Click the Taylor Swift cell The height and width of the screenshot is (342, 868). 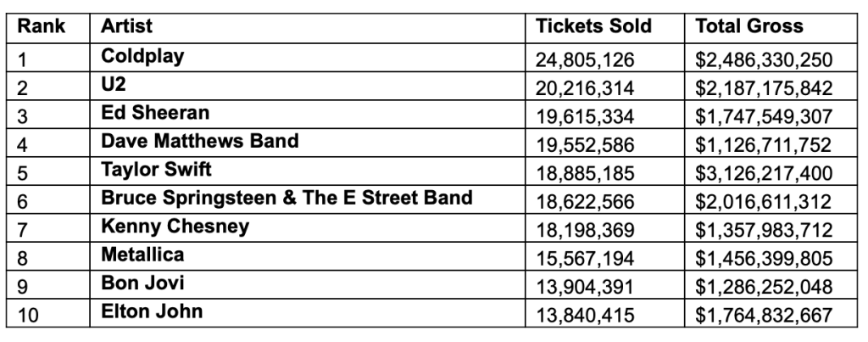156,169
